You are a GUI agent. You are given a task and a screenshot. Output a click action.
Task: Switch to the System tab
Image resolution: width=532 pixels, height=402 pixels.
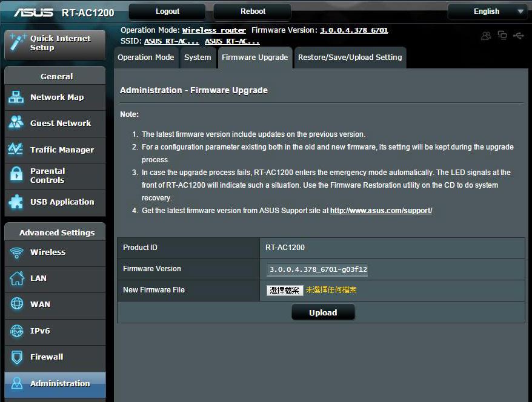(x=198, y=58)
